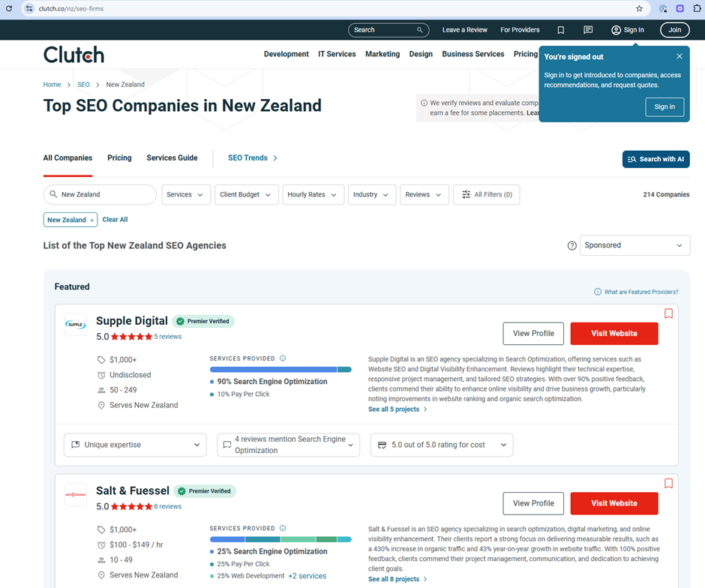Open the messages icon in top bar
Screen dimensions: 705x588
pos(588,30)
